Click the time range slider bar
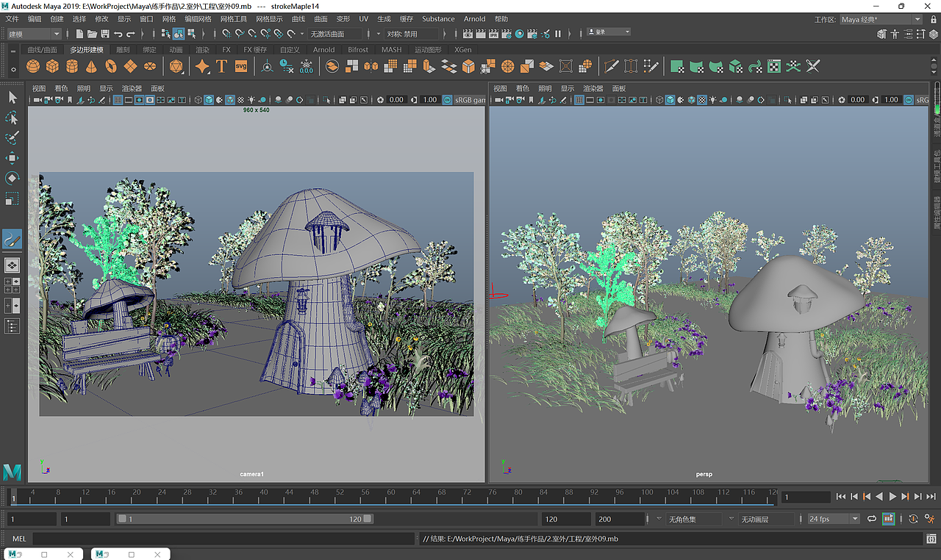 pyautogui.click(x=245, y=519)
